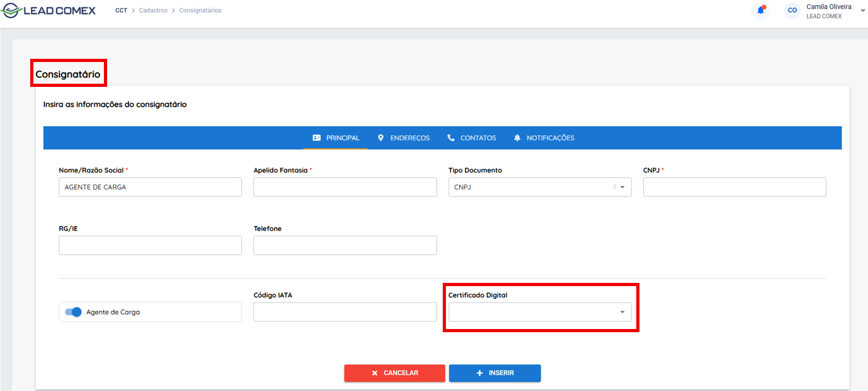Click the ID card icon on Principal tab
This screenshot has width=868, height=391.
point(317,138)
